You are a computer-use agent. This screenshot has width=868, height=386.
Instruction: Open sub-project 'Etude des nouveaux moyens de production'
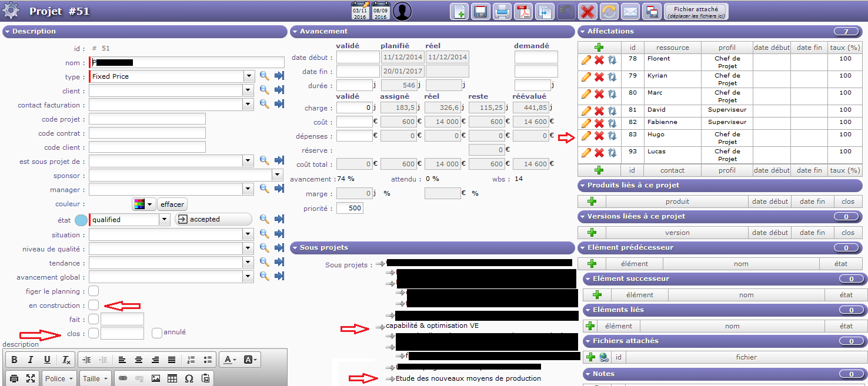[x=468, y=378]
